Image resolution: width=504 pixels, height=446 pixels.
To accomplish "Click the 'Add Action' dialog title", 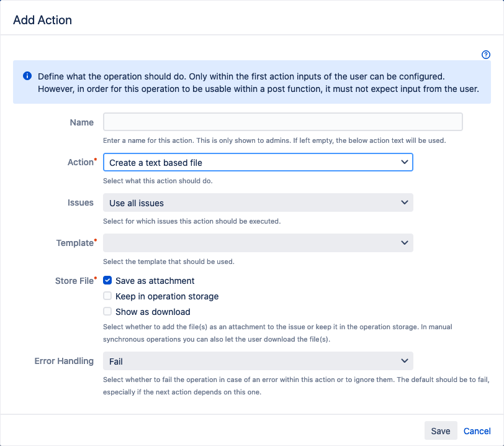I will [x=42, y=20].
